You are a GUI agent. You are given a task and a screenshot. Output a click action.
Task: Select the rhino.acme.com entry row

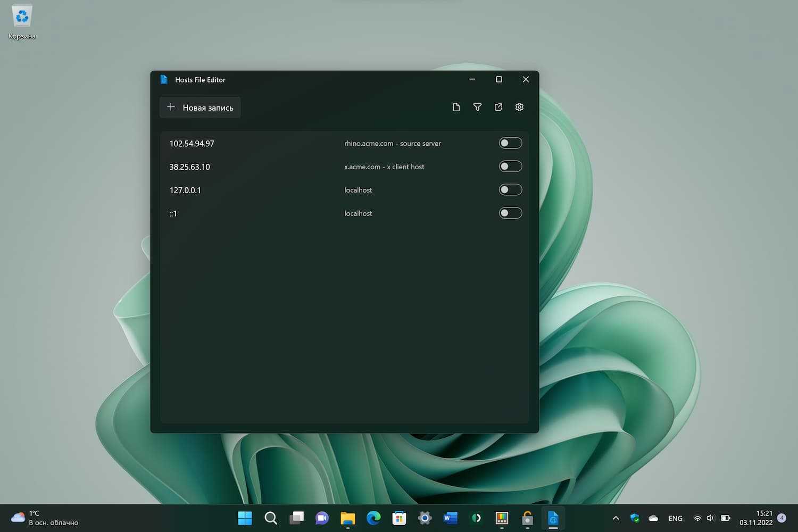coord(319,144)
